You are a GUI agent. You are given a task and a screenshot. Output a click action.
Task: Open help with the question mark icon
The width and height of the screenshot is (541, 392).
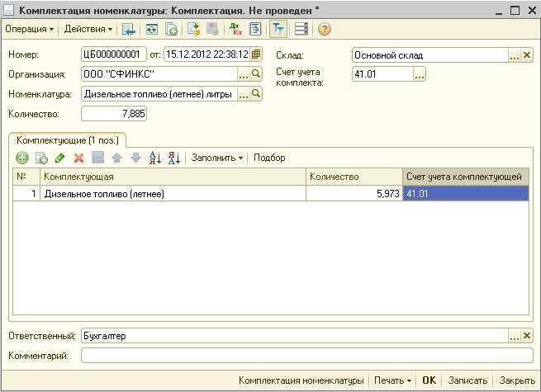324,29
